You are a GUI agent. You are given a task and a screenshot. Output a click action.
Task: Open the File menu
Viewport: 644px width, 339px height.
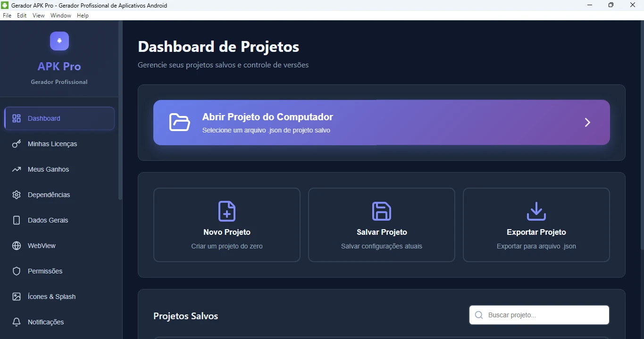coord(7,16)
